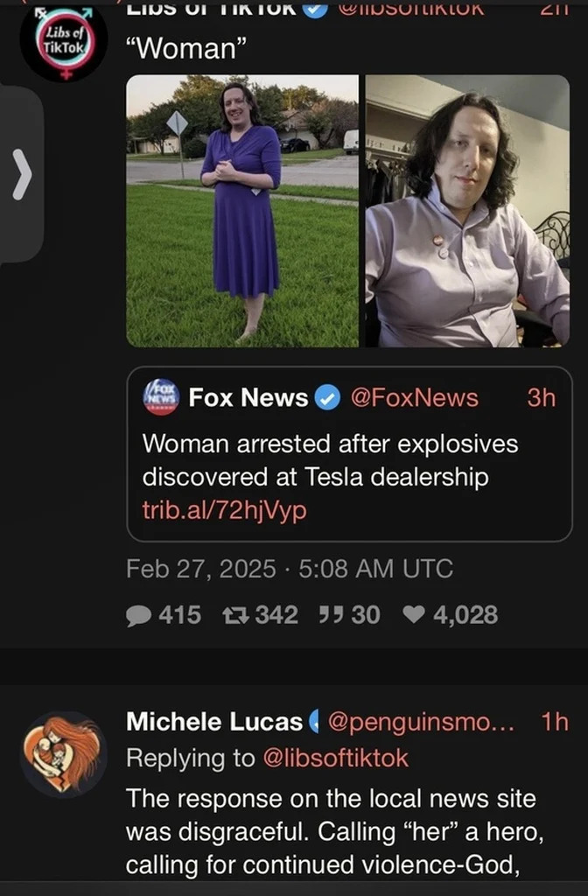Image resolution: width=588 pixels, height=896 pixels.
Task: Open the quoted tweet headline text
Action: click(330, 460)
